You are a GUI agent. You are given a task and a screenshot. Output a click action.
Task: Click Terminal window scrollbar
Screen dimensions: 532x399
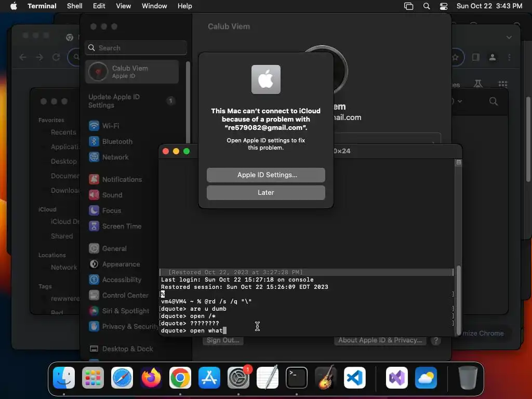tap(459, 300)
